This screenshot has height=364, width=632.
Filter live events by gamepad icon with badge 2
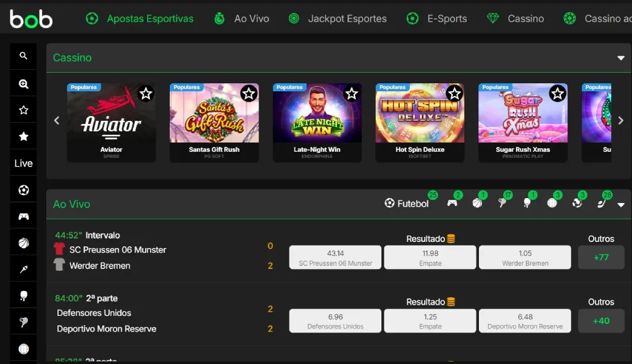tap(452, 203)
